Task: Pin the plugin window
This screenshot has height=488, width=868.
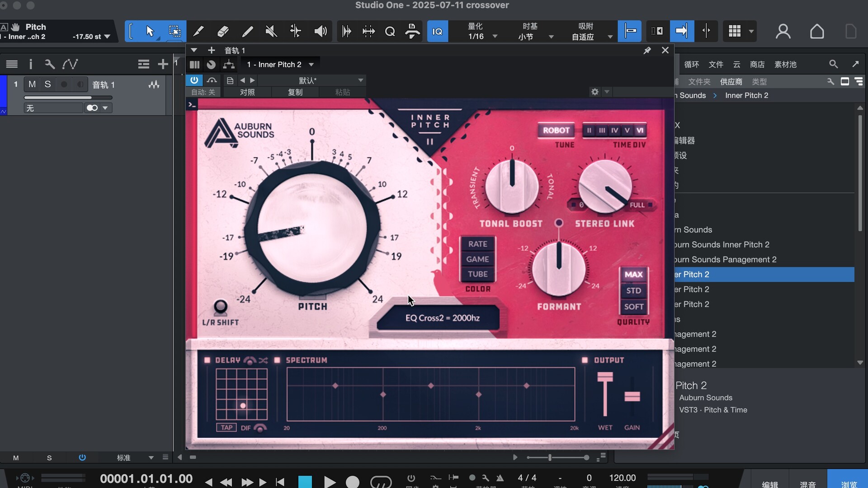Action: 647,50
